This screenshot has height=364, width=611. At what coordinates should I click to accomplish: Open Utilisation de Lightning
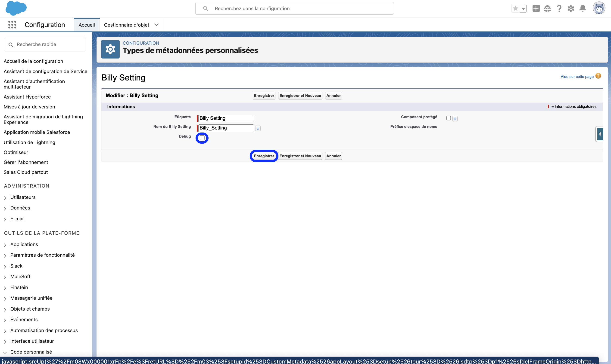(x=29, y=142)
